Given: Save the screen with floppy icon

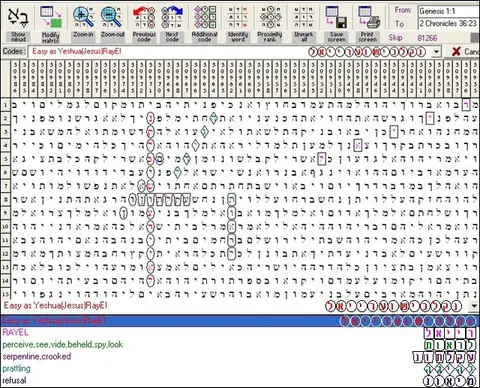Looking at the screenshot, I should pyautogui.click(x=336, y=17).
